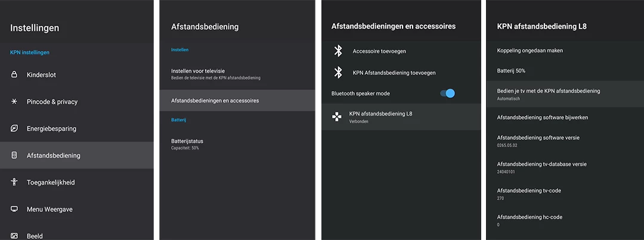Select Afstandsbediening tv-code 270 entry
The height and width of the screenshot is (240, 644).
click(565, 194)
